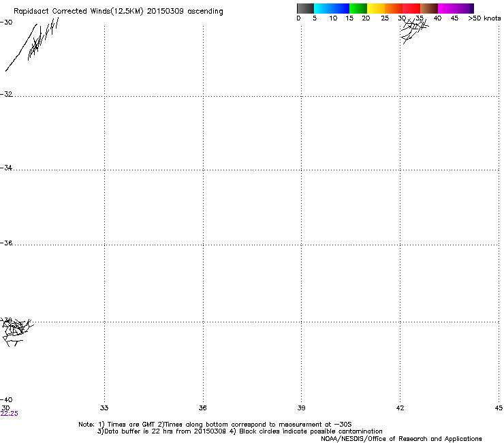This screenshot has width=504, height=443.
Task: Click the '39' longitude axis label
Action: click(301, 408)
